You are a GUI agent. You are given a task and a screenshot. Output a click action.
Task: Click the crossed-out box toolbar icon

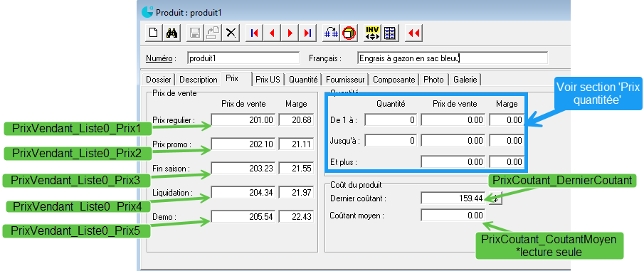pos(349,33)
